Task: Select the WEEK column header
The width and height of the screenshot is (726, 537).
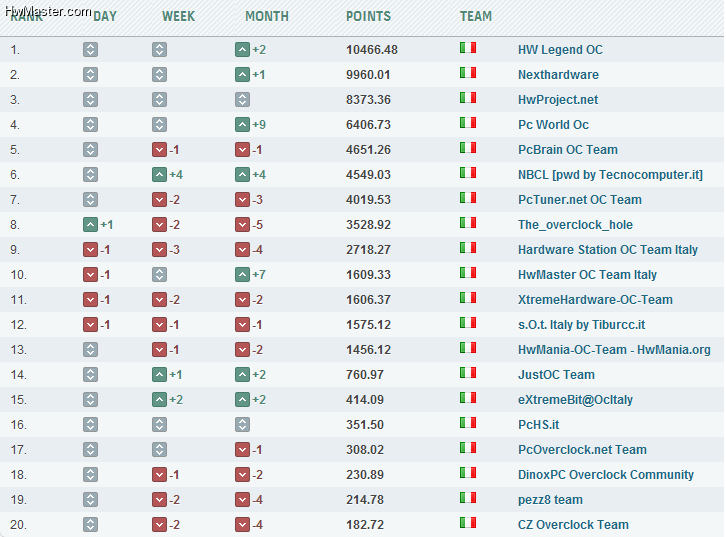Action: (178, 16)
